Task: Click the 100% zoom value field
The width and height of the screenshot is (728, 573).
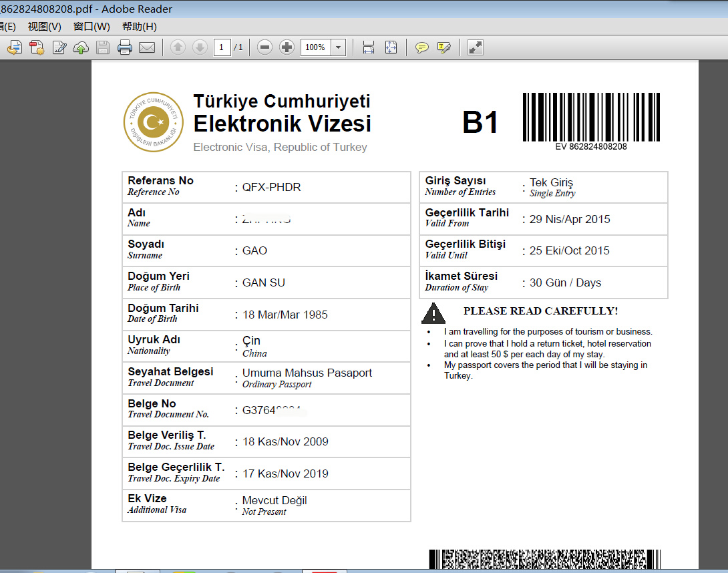Action: 316,47
